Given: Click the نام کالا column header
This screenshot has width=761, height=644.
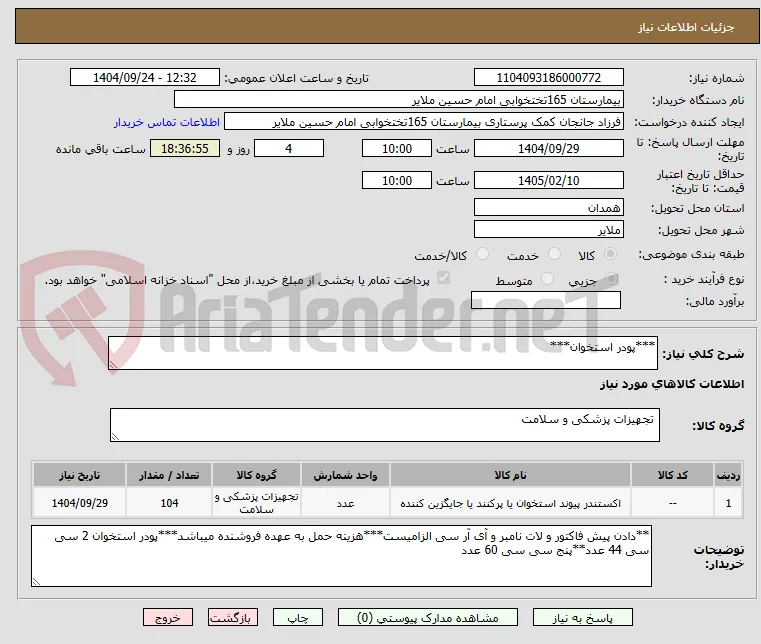Looking at the screenshot, I should (510, 475).
